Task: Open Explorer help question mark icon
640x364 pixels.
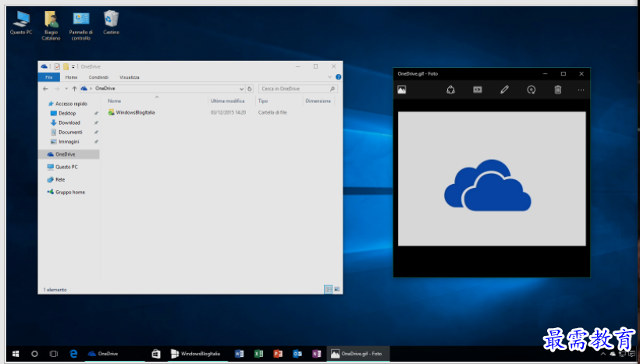Action: click(x=339, y=77)
